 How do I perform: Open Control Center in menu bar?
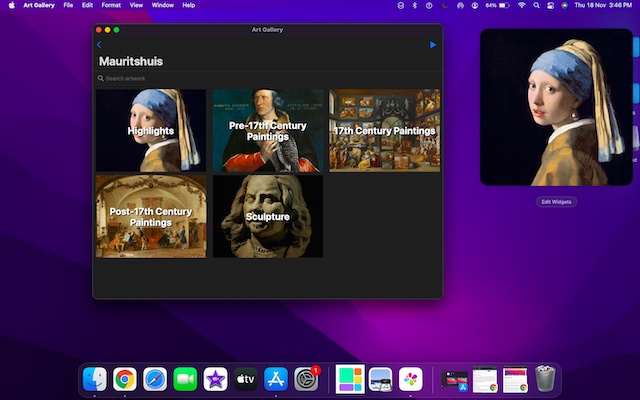point(550,5)
